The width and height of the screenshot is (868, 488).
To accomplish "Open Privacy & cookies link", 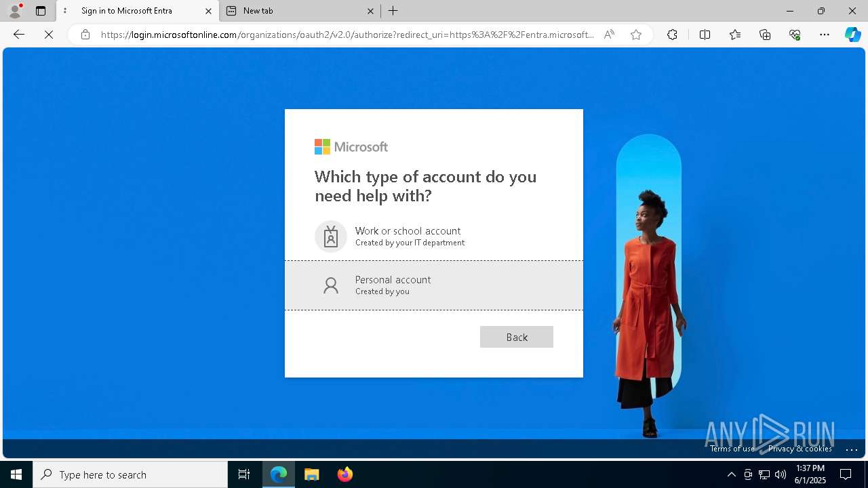I will pyautogui.click(x=800, y=449).
